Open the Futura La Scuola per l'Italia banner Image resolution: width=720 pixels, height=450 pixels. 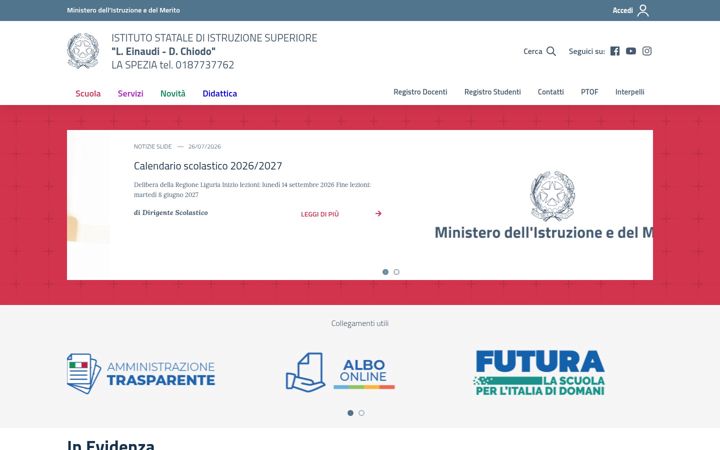pos(540,373)
